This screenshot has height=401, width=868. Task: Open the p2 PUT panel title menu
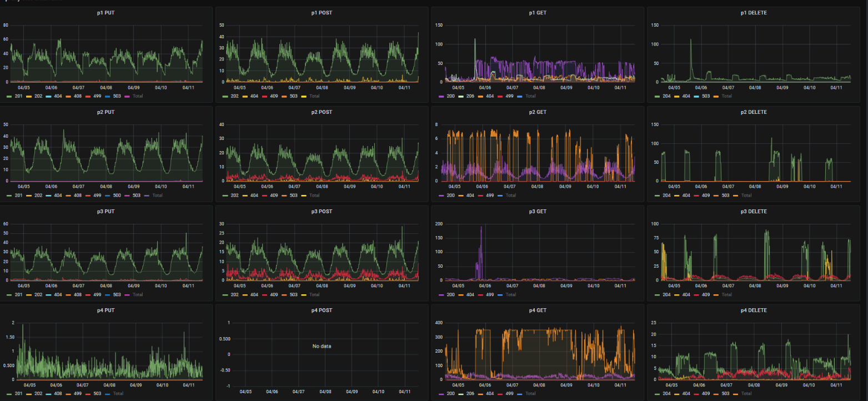pos(106,112)
